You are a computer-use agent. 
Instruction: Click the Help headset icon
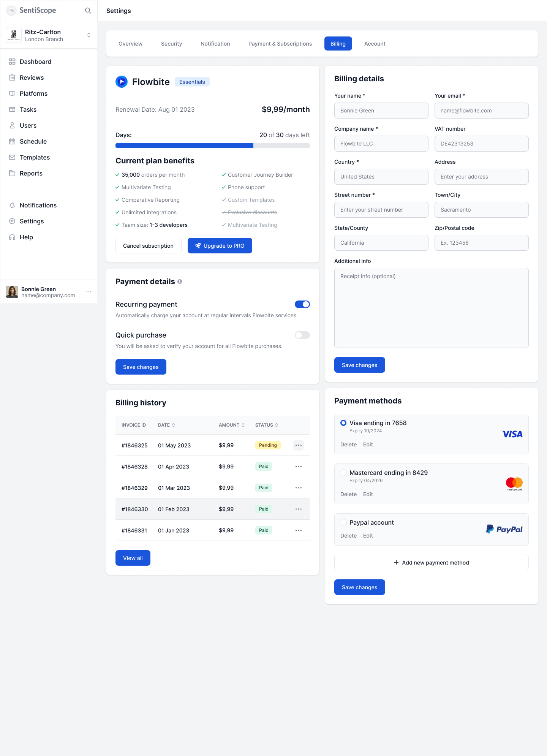[x=12, y=237]
